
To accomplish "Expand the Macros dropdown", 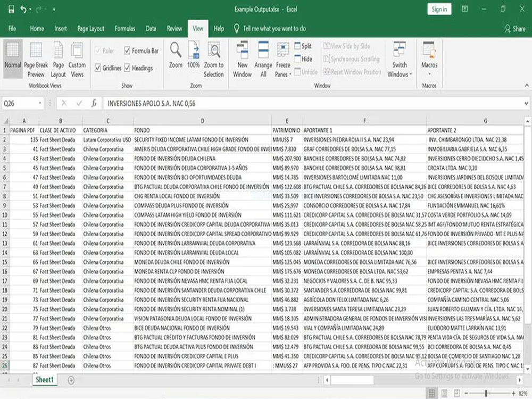I will click(429, 74).
